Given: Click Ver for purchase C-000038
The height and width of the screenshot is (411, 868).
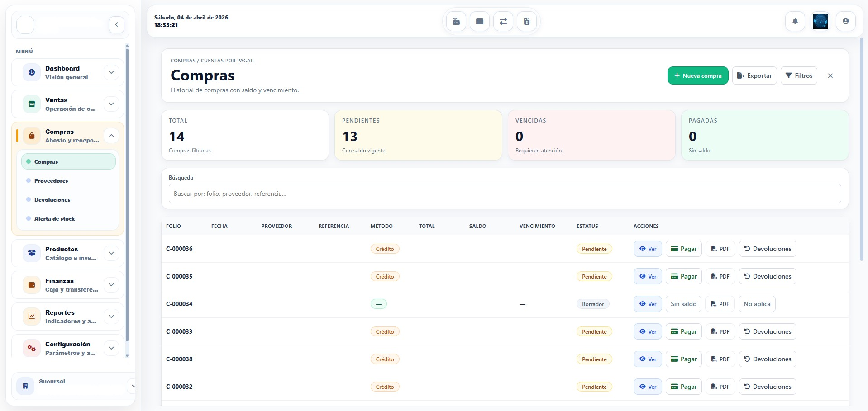Looking at the screenshot, I should [648, 359].
